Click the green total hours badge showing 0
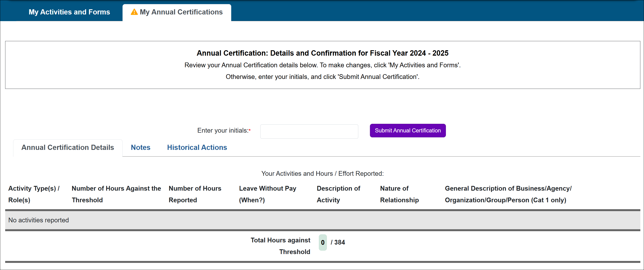This screenshot has height=270, width=644. click(323, 242)
